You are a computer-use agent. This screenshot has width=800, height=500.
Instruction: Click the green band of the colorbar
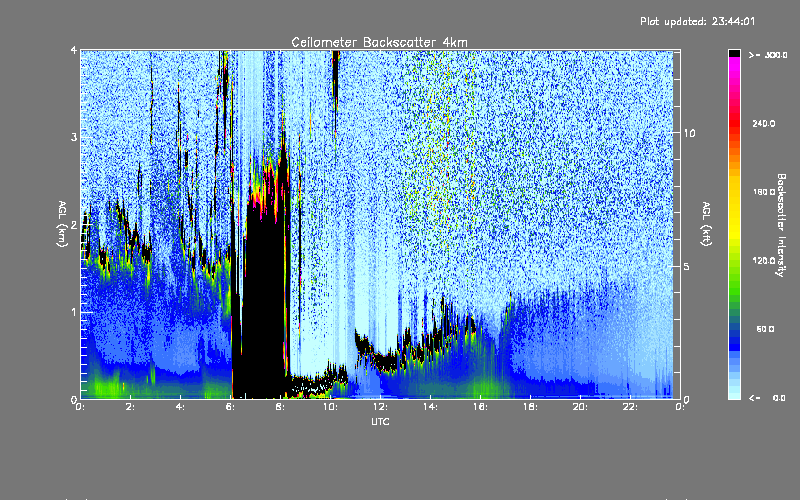[734, 283]
